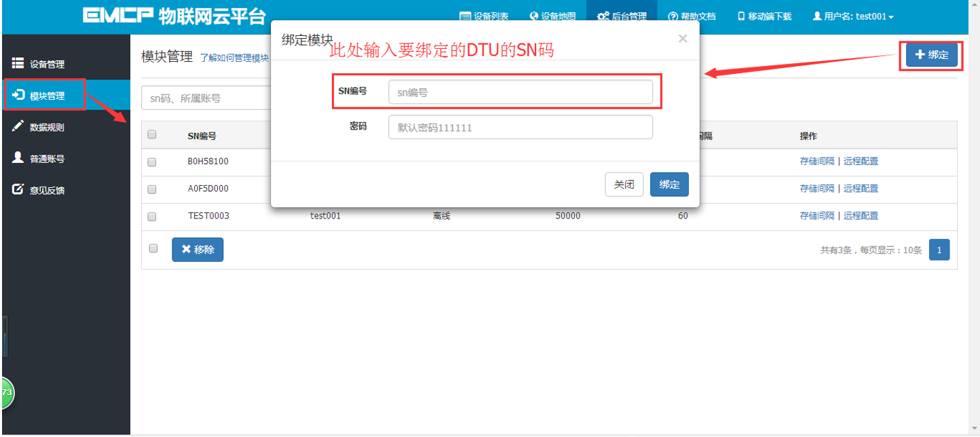
Task: Click the 普通账号 user icon
Action: 18,157
